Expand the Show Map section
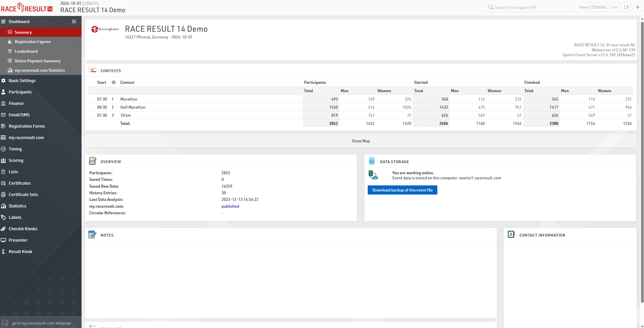The image size is (644, 328). click(x=360, y=141)
